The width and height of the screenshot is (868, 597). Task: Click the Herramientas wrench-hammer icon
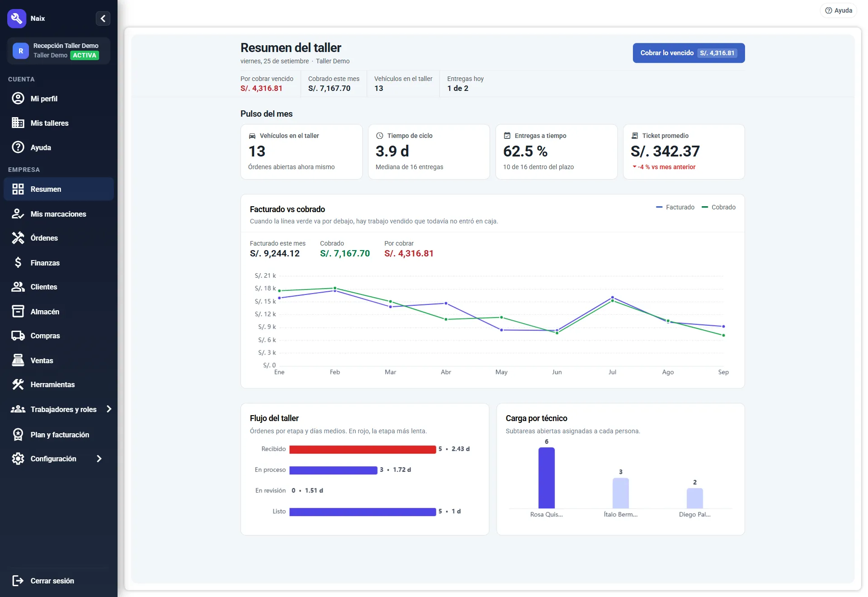(18, 384)
